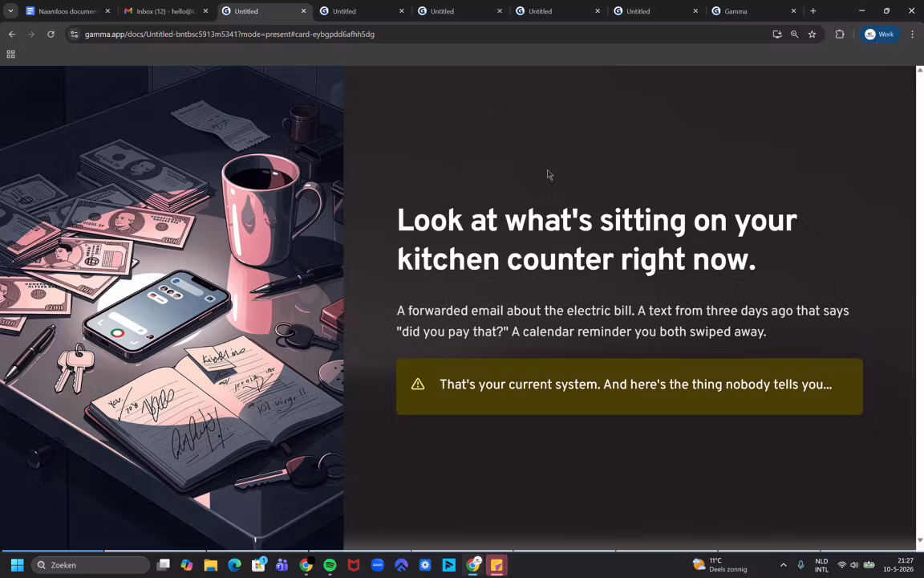The image size is (924, 578).
Task: Open the Werk Chrome profile
Action: tap(879, 35)
